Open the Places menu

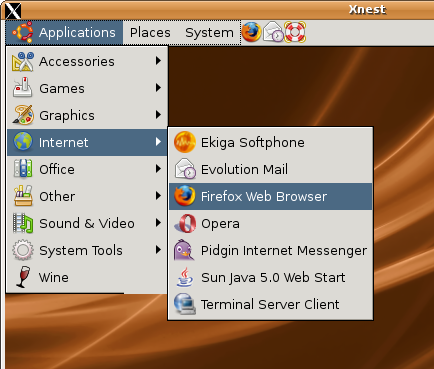[x=150, y=33]
